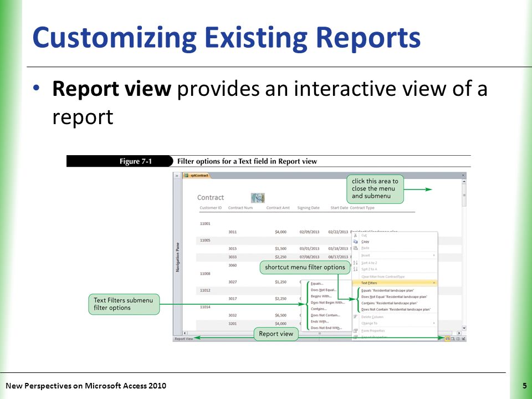The width and height of the screenshot is (532, 399).
Task: Switch to Layout View status bar icon
Action: coord(458,339)
